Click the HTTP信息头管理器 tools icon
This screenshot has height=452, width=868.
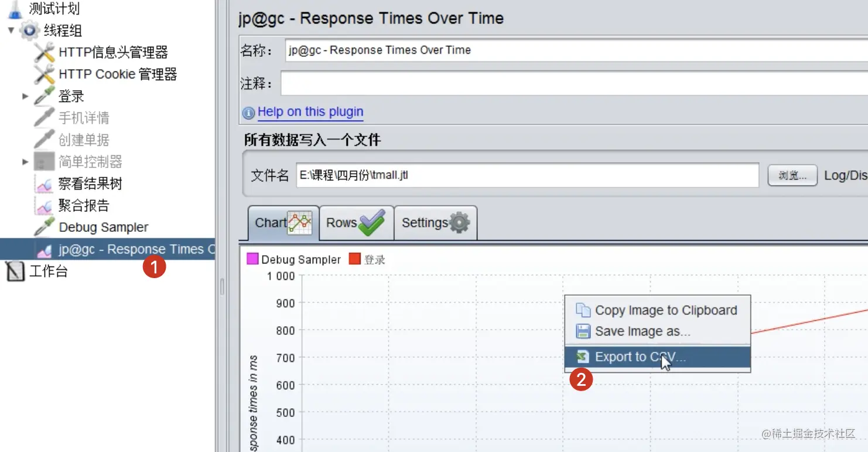[45, 52]
